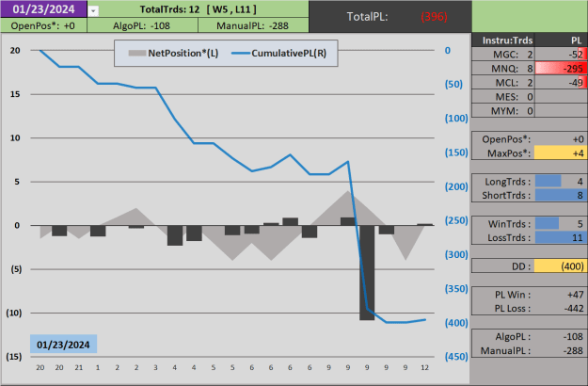The height and width of the screenshot is (386, 588).
Task: Click the sidebar ManualPL -288 value
Action: tap(573, 351)
